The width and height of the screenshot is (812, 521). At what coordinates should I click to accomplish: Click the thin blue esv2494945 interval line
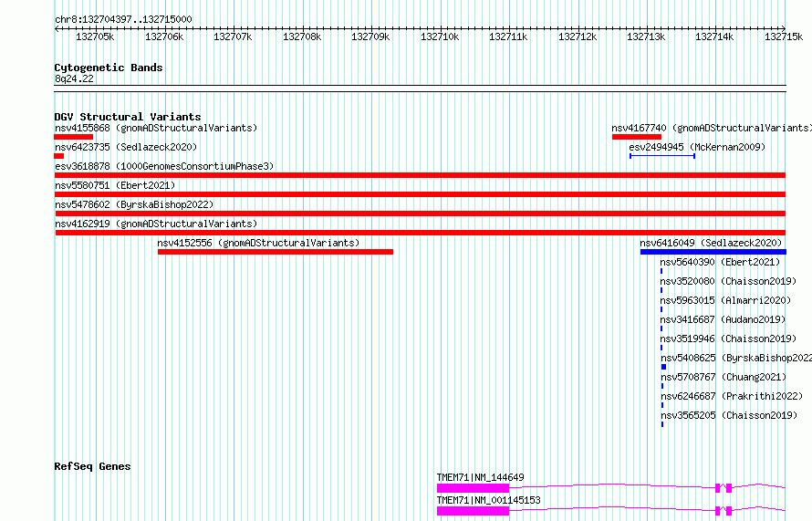pos(662,155)
